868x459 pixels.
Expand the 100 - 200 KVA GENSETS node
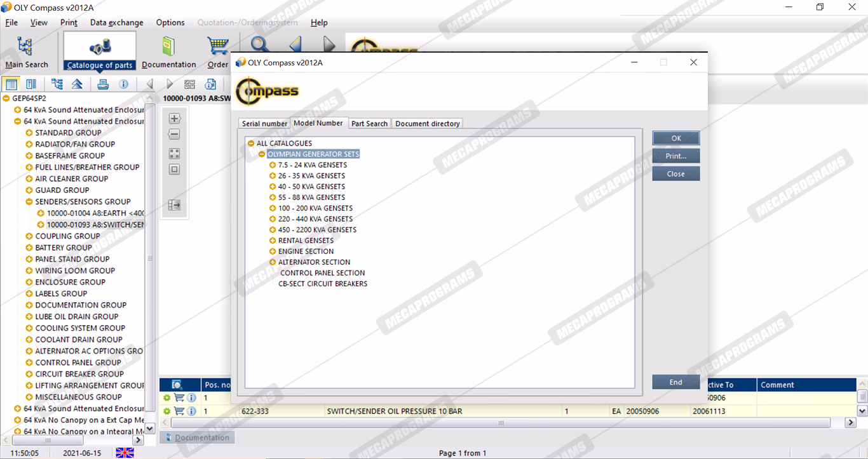(x=273, y=208)
